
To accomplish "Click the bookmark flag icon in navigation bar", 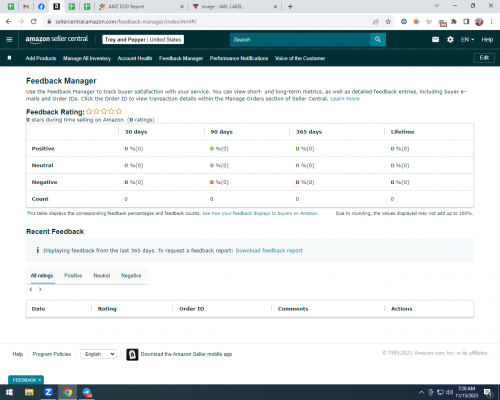I will coord(9,58).
